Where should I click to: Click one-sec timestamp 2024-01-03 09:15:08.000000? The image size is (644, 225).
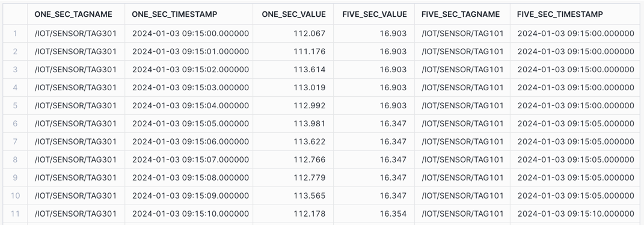pyautogui.click(x=189, y=178)
